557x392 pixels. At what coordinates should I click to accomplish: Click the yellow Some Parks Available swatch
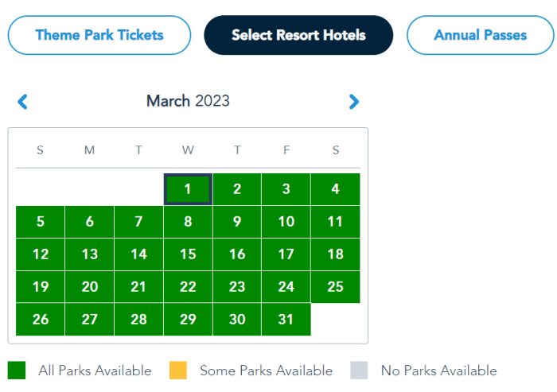click(178, 371)
